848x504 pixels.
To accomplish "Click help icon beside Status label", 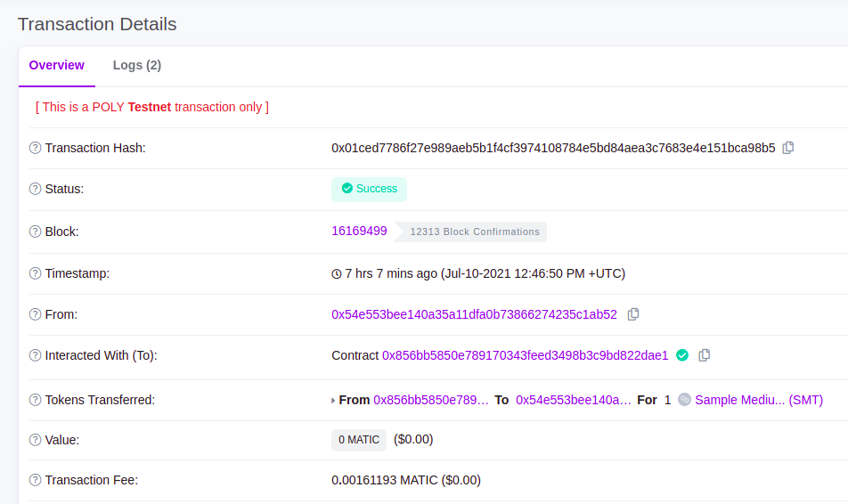I will tap(36, 190).
